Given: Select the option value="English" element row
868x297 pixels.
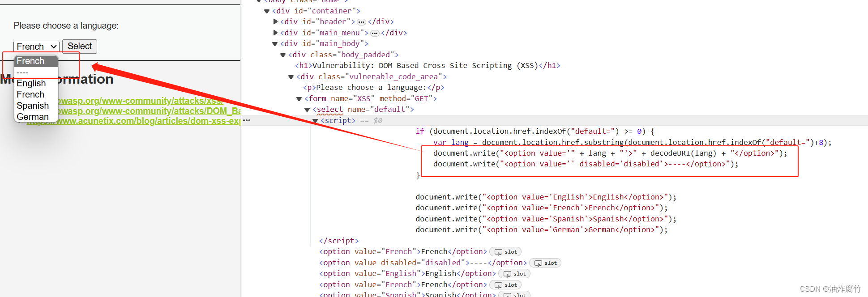Looking at the screenshot, I should tap(407, 274).
